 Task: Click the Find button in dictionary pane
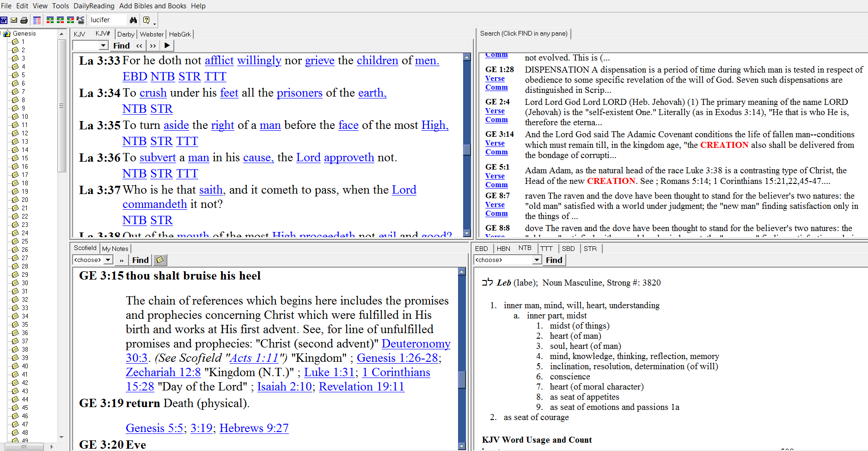pyautogui.click(x=554, y=260)
